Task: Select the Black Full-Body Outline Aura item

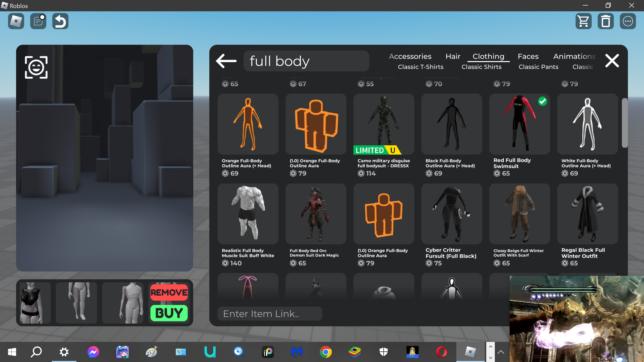Action: (452, 124)
